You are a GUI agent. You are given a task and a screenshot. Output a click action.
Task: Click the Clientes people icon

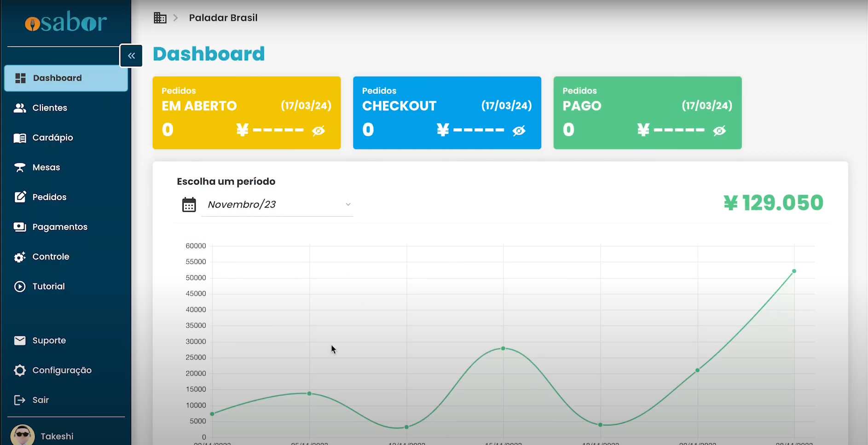pyautogui.click(x=20, y=108)
